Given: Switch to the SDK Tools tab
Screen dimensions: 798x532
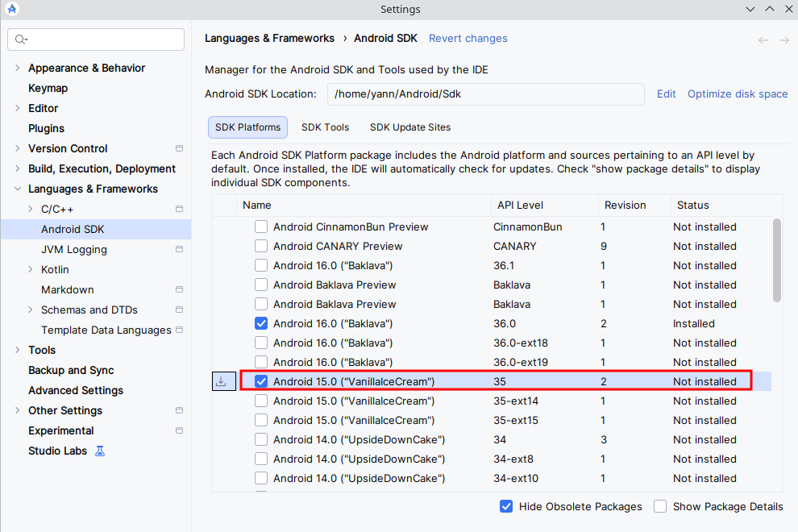Looking at the screenshot, I should point(325,127).
